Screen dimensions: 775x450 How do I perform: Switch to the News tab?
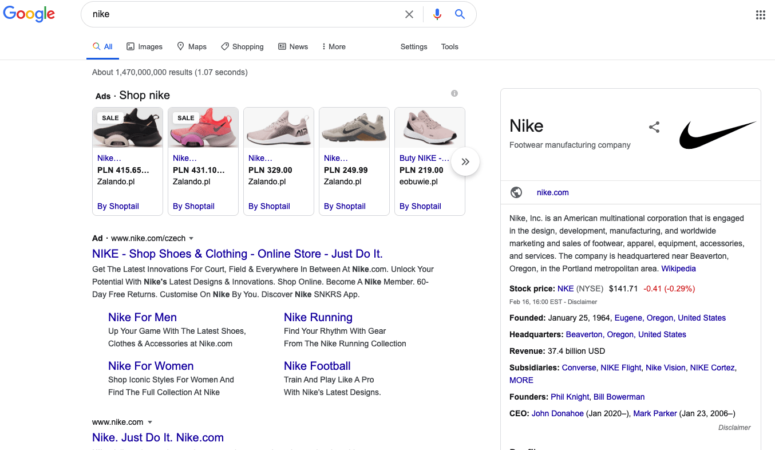[x=293, y=46]
